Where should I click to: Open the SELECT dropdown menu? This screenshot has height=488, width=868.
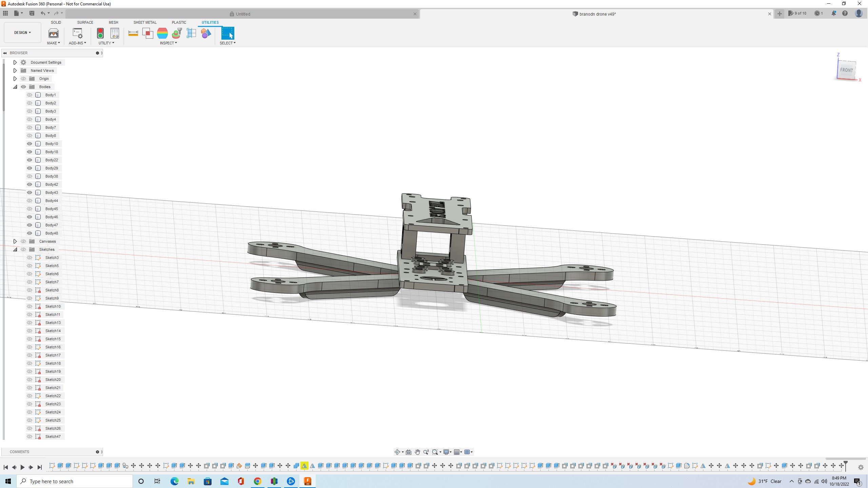(x=228, y=43)
